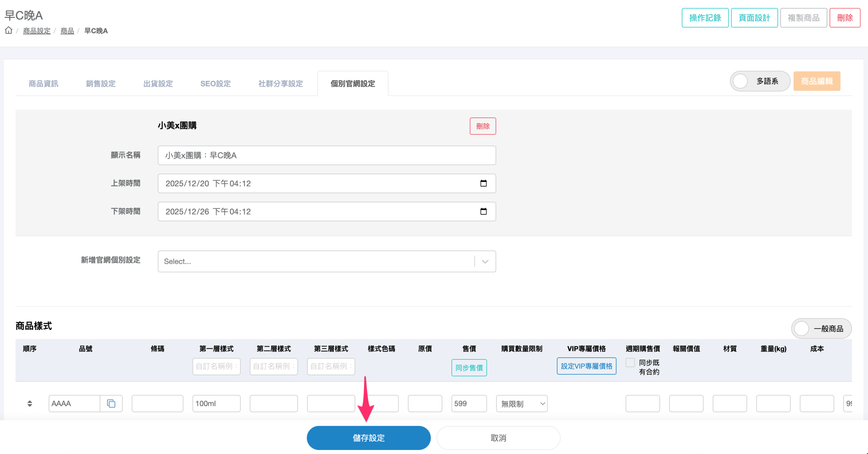Screen dimensions: 868x454
Task: Click copy icon next to AAAA 品號
Action: (111, 403)
